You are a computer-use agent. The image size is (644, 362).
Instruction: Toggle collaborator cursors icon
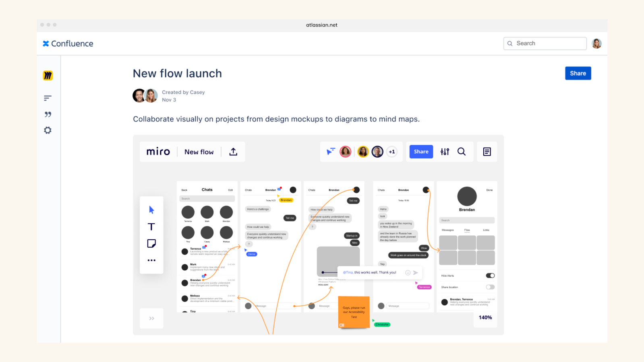331,152
